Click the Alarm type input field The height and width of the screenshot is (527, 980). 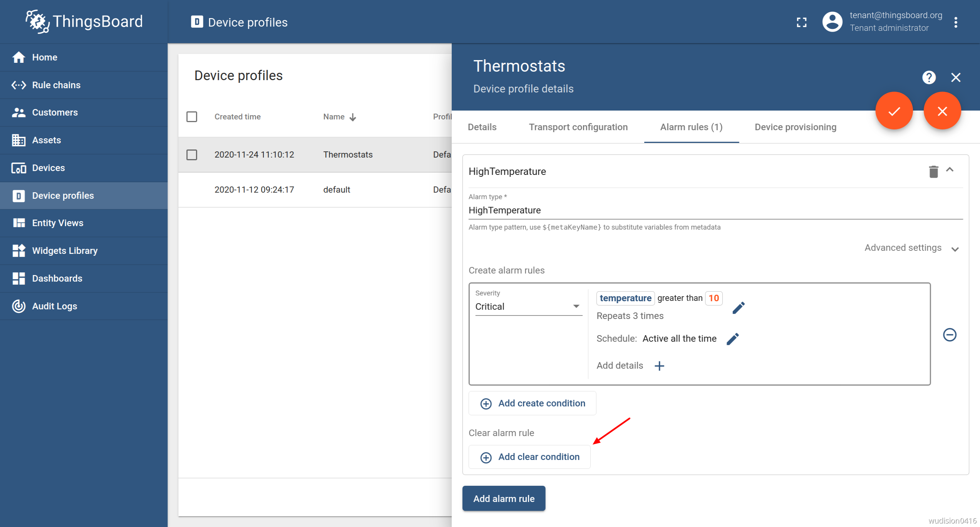pos(715,210)
